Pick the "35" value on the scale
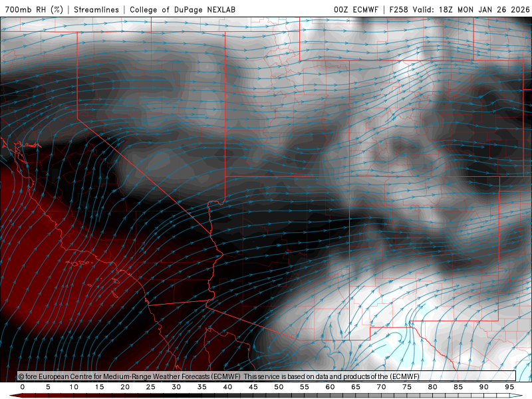 pos(202,387)
